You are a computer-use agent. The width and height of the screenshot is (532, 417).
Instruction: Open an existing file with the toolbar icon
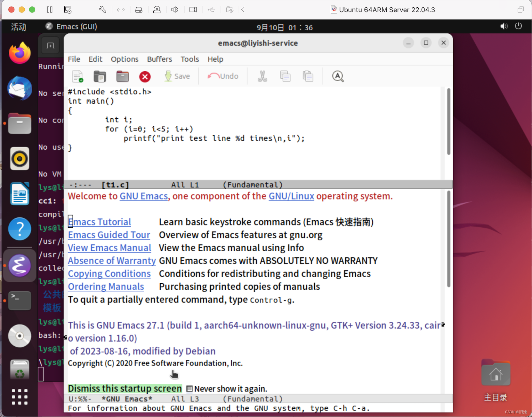100,76
